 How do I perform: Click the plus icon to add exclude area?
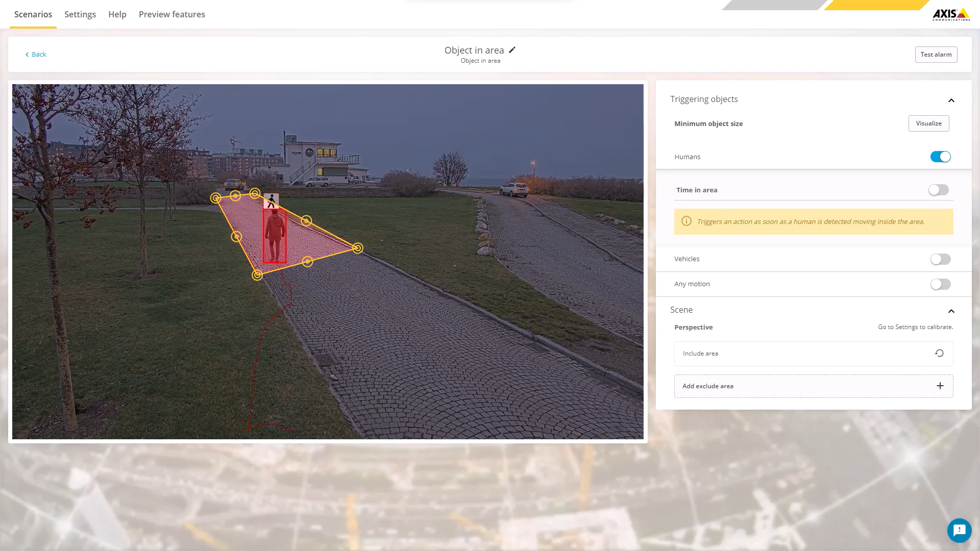point(940,386)
